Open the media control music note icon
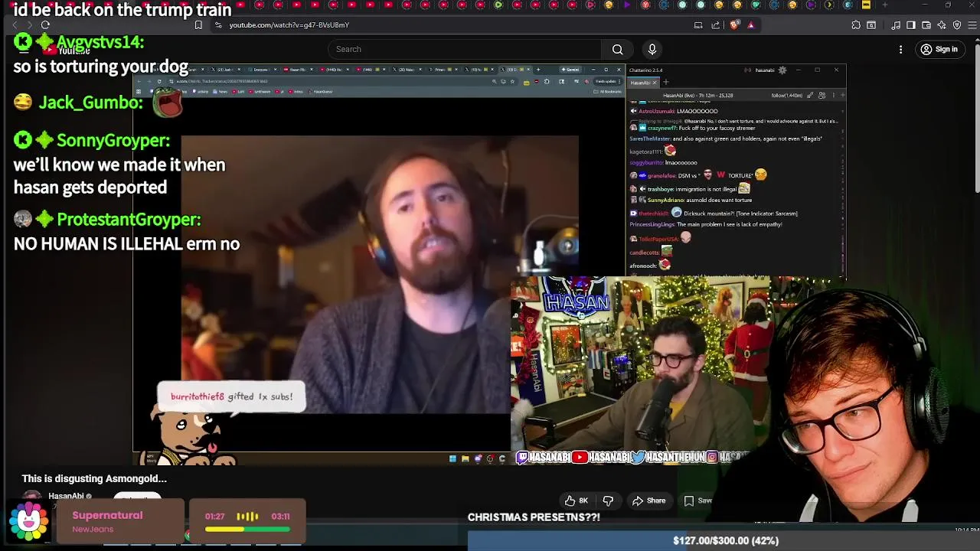 [x=896, y=24]
